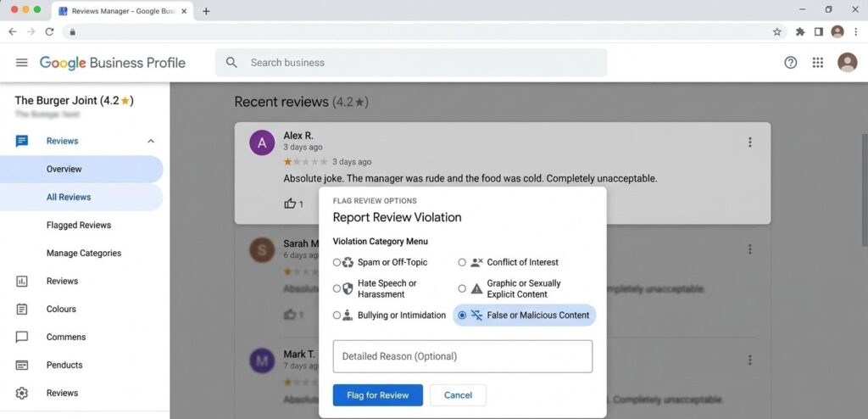The width and height of the screenshot is (868, 419).
Task: Click the page vertical scrollbar
Action: (864, 188)
